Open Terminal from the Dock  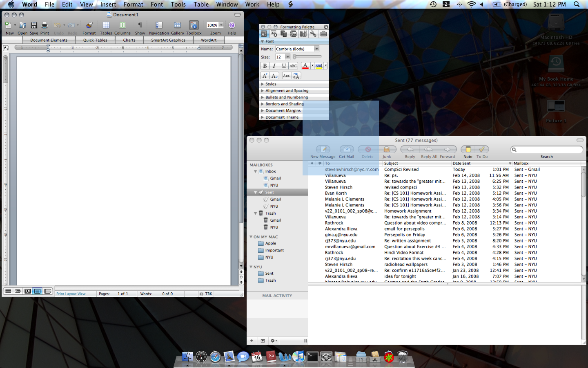(x=312, y=357)
